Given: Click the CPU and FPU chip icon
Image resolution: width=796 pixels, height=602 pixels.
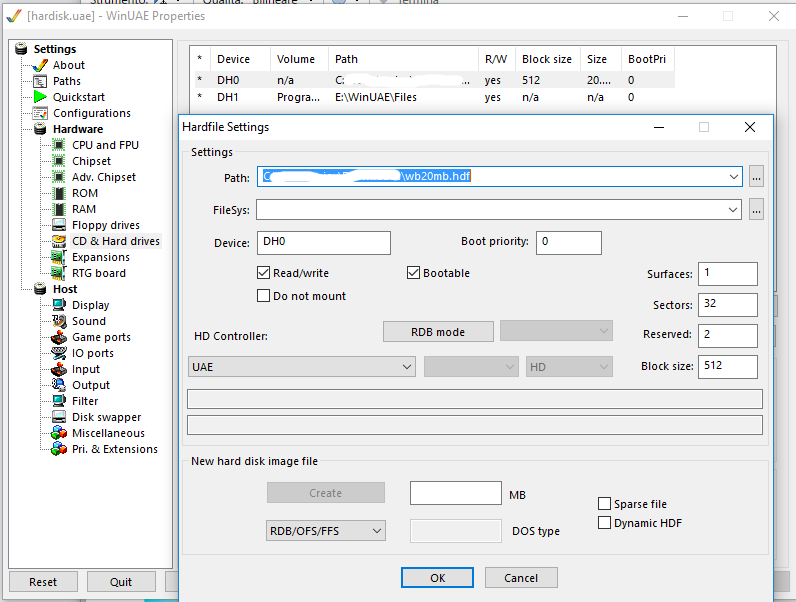Looking at the screenshot, I should point(59,145).
